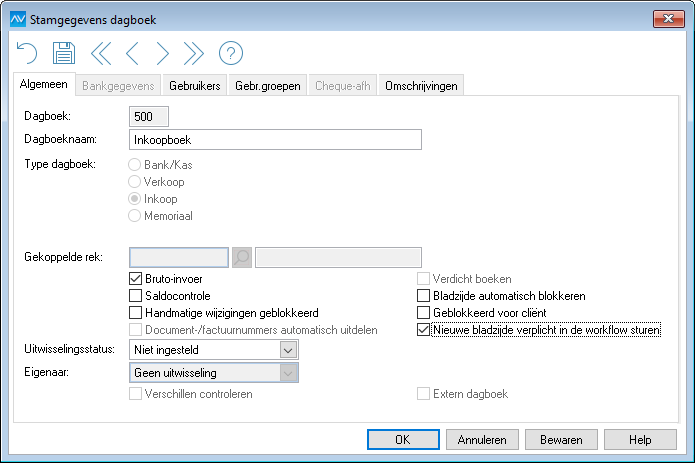Viewport: 695px width, 463px height.
Task: Click the 'Niet ingesteld' value
Action: (x=166, y=350)
